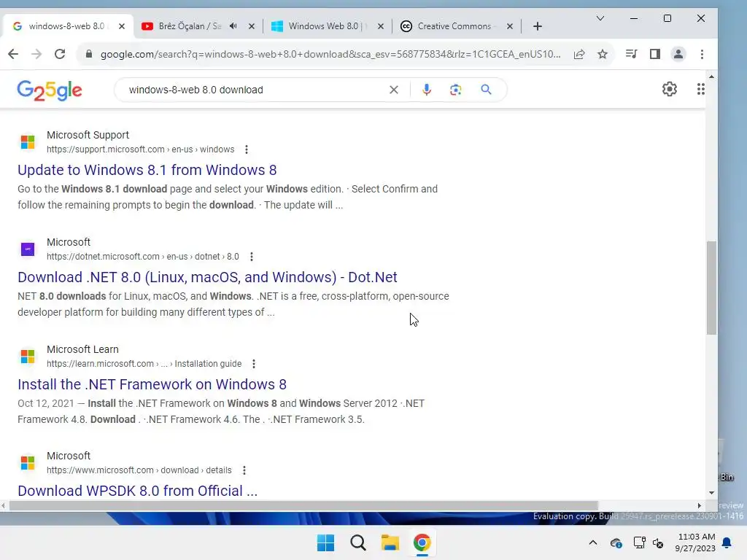Open 'Update to Windows 8.1 from Windows 8'
Image resolution: width=747 pixels, height=560 pixels.
[147, 170]
